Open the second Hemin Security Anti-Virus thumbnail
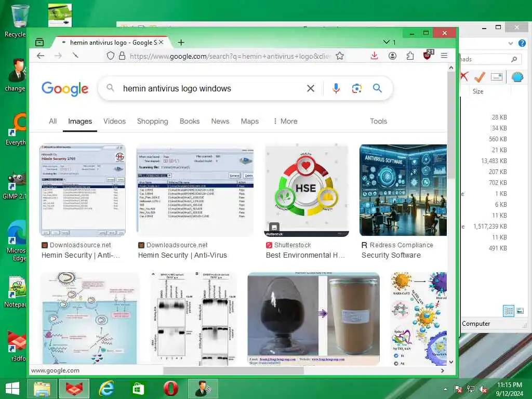Screen dimensions: 532x399 (195, 190)
